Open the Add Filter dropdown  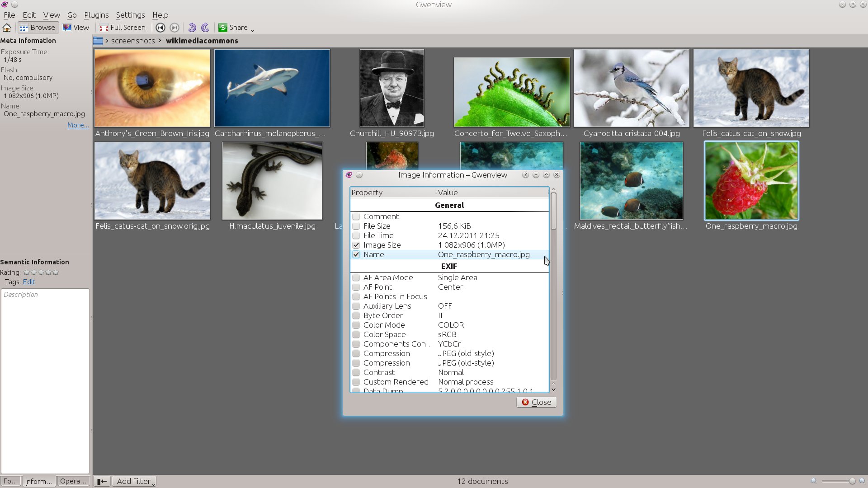135,481
